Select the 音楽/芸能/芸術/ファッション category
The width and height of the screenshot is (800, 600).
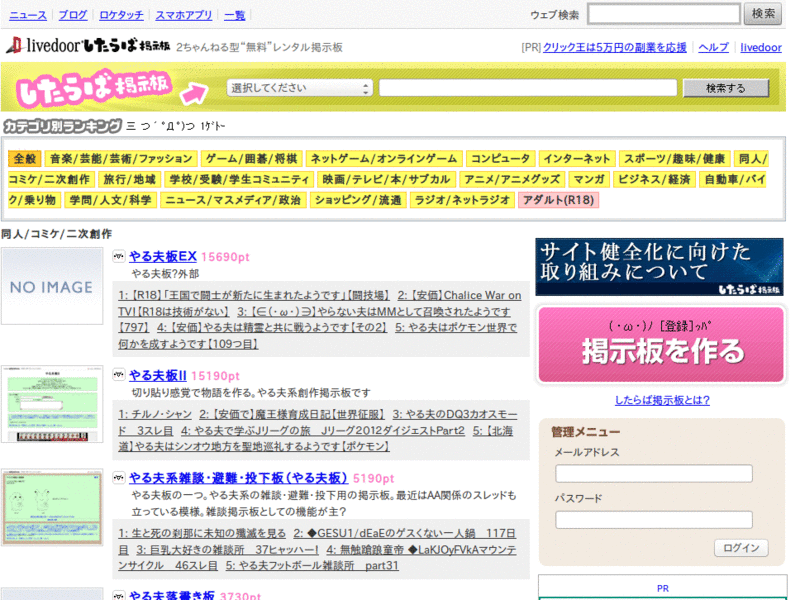(121, 159)
